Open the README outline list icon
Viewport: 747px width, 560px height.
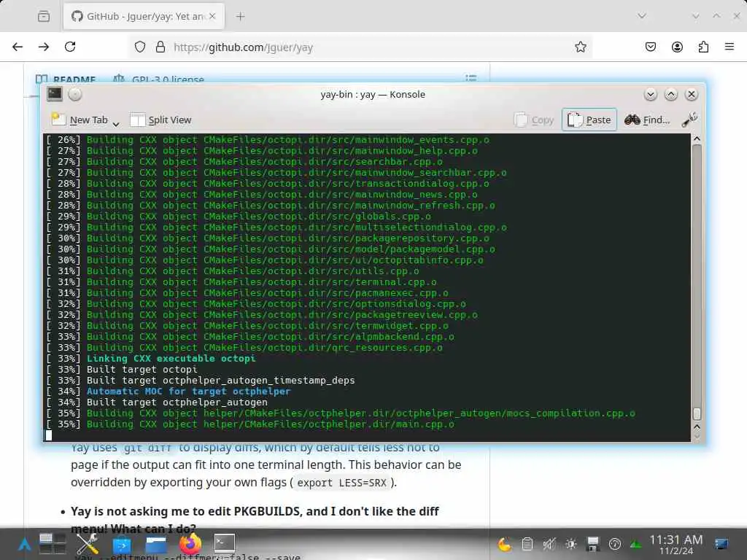point(471,78)
